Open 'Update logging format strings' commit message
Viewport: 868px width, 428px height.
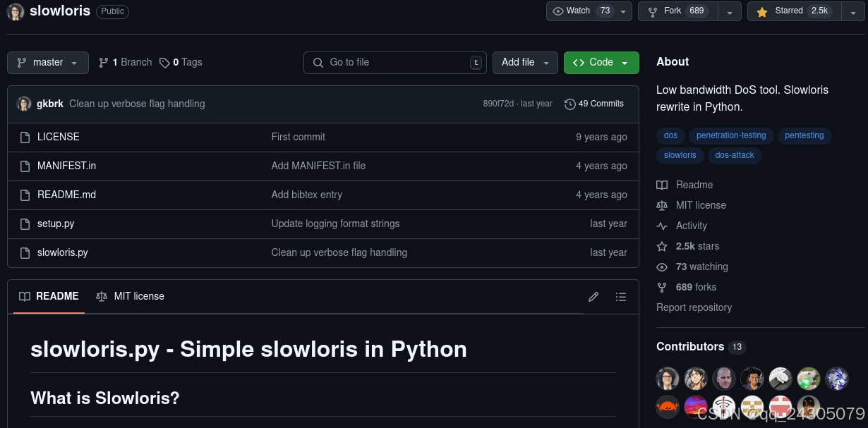[335, 224]
